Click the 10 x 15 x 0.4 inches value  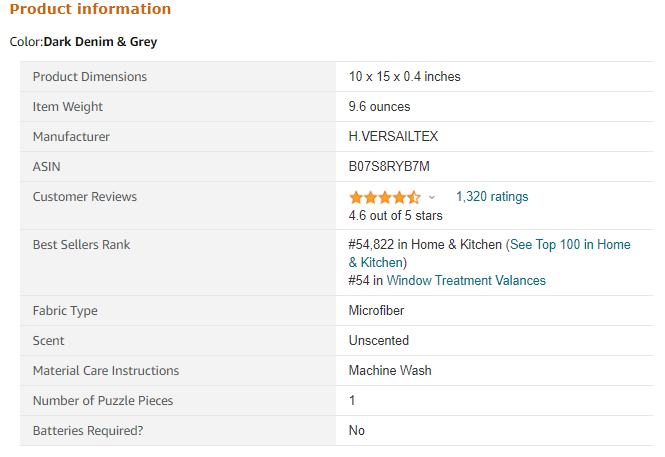point(404,77)
